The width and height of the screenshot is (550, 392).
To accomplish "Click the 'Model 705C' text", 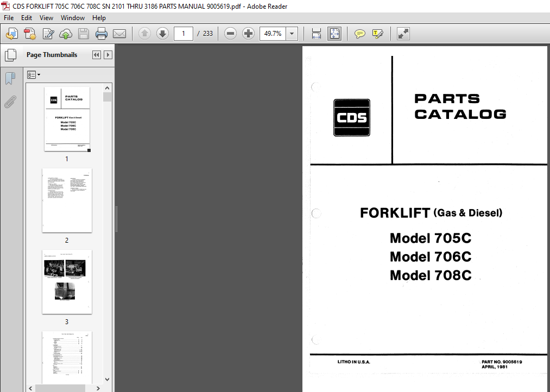I will tap(431, 238).
